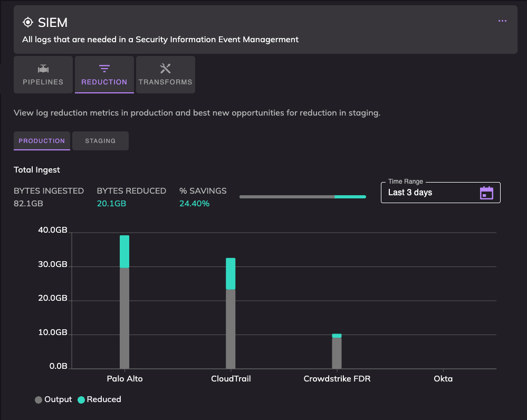This screenshot has height=420, width=527.
Task: Switch to the Staging view
Action: (x=100, y=141)
